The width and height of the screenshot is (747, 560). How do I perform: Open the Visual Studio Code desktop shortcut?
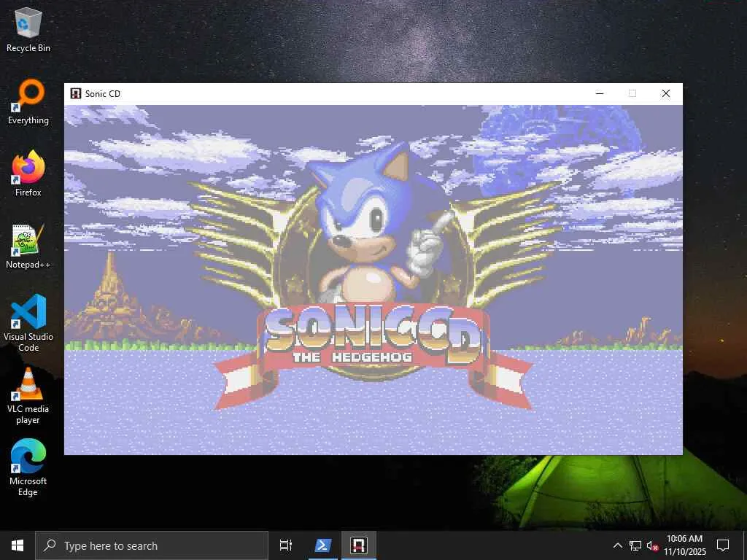tap(28, 323)
